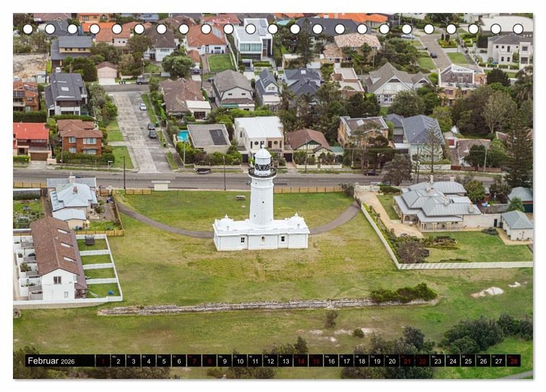Click day 17 in the calendar strip
Screen dimensions: 546x392
pos(346,361)
